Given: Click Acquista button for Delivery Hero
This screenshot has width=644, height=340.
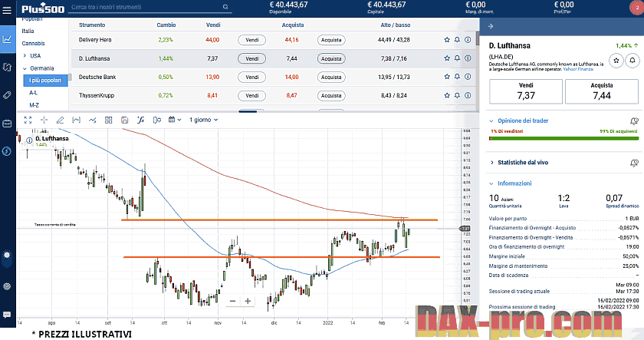Looking at the screenshot, I should coord(331,40).
